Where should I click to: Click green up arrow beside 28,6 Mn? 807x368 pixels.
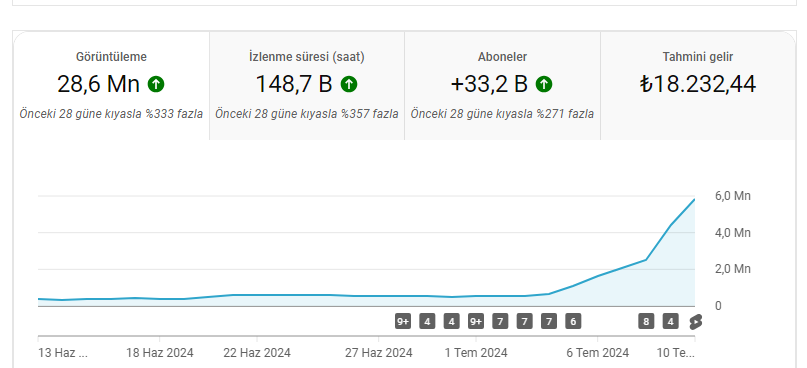(x=156, y=84)
